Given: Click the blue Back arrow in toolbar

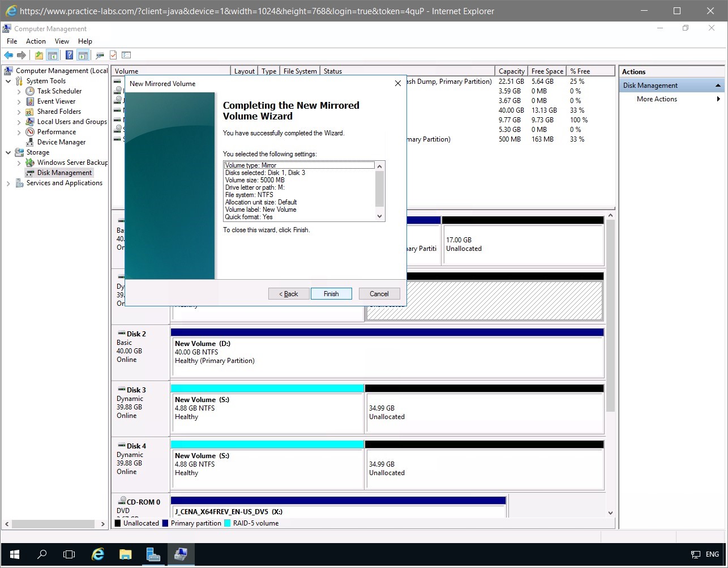Looking at the screenshot, I should tap(8, 55).
